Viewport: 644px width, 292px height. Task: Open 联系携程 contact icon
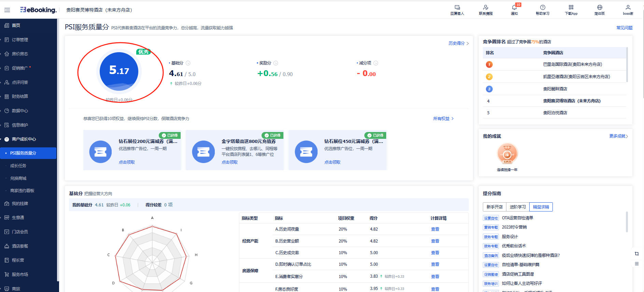point(486,8)
